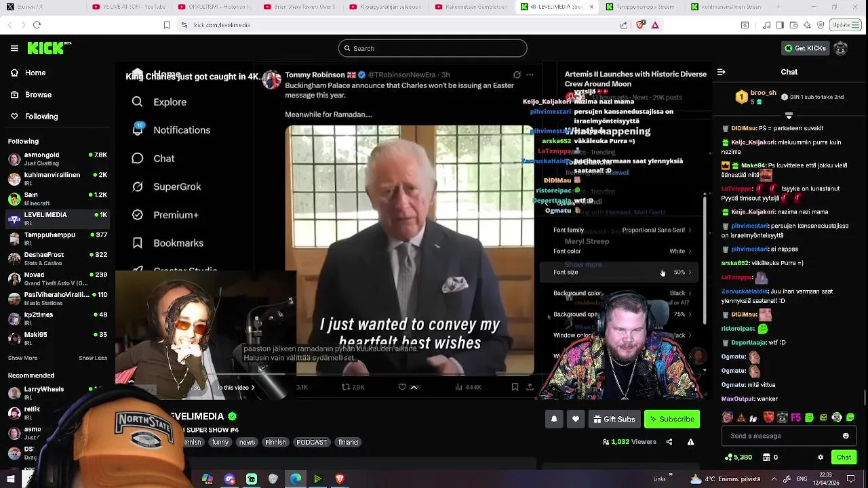Screen dimensions: 868x488
Task: Open Microsoft Edge in the taskbar
Action: [296, 479]
